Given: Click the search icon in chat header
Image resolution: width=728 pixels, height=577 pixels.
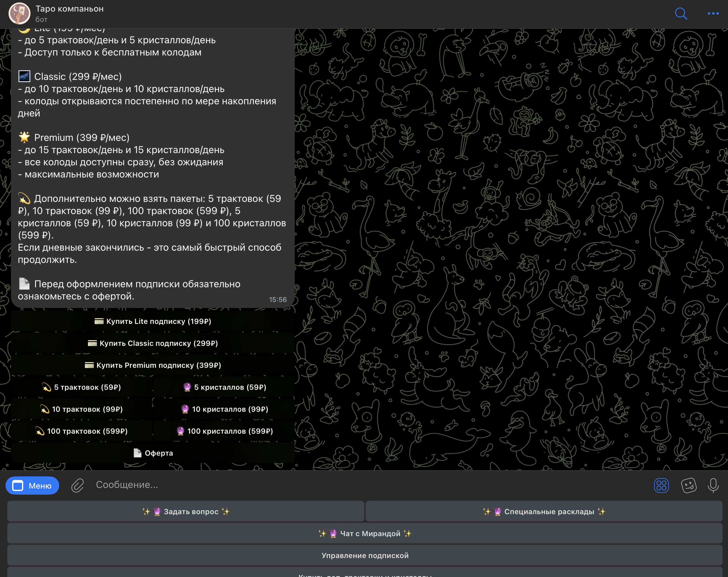Looking at the screenshot, I should point(681,13).
